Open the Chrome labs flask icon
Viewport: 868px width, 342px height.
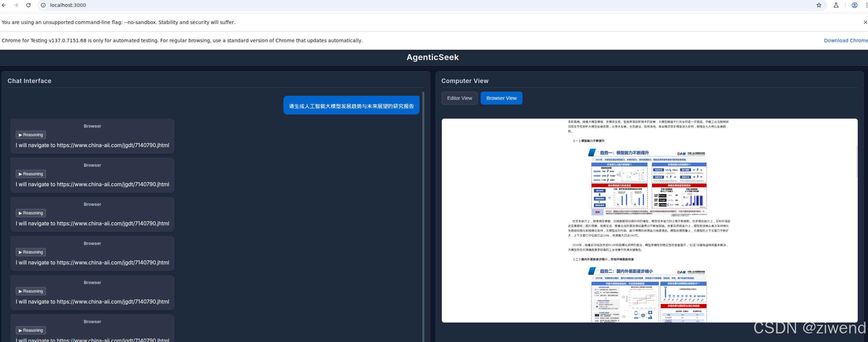[x=836, y=5]
